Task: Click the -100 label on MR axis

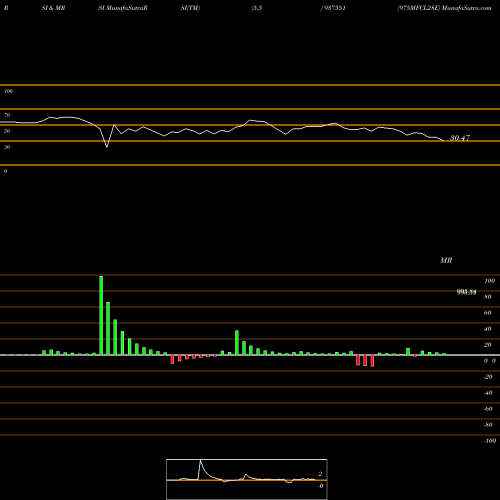Action: click(490, 441)
